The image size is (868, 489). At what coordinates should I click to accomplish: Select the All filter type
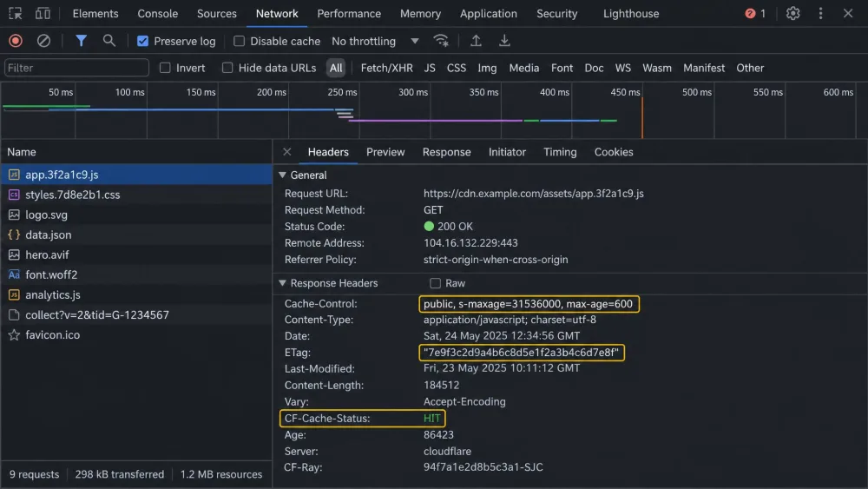[335, 68]
